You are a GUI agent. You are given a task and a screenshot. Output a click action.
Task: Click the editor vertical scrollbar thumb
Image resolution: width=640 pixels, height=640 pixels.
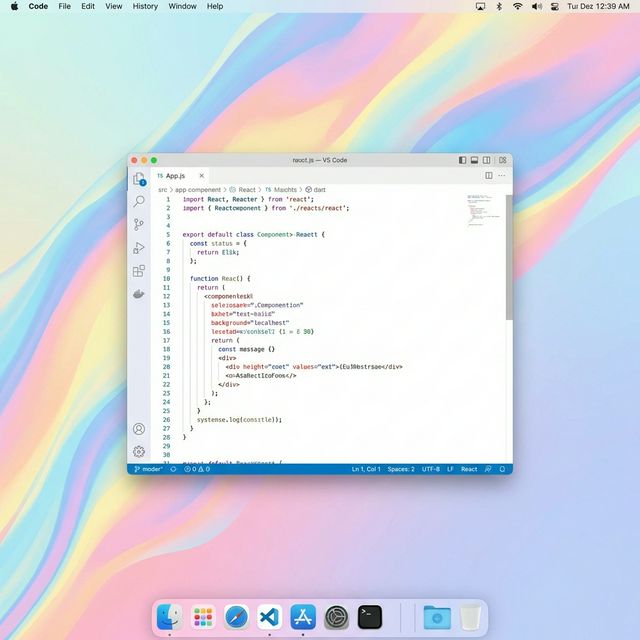pyautogui.click(x=509, y=257)
